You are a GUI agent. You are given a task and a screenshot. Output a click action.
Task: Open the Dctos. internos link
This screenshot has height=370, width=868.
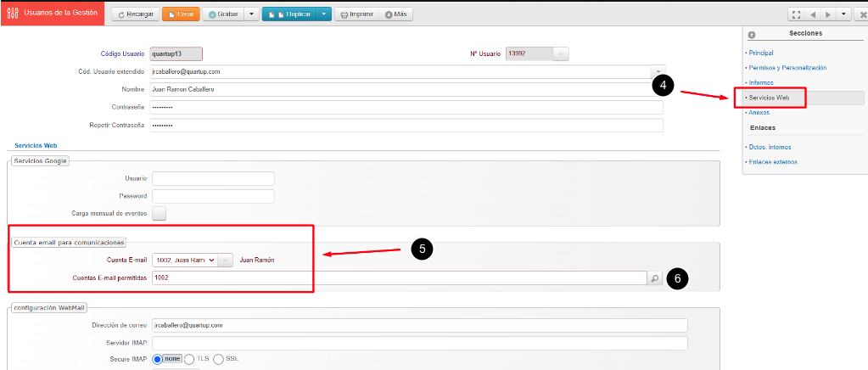[x=769, y=148]
